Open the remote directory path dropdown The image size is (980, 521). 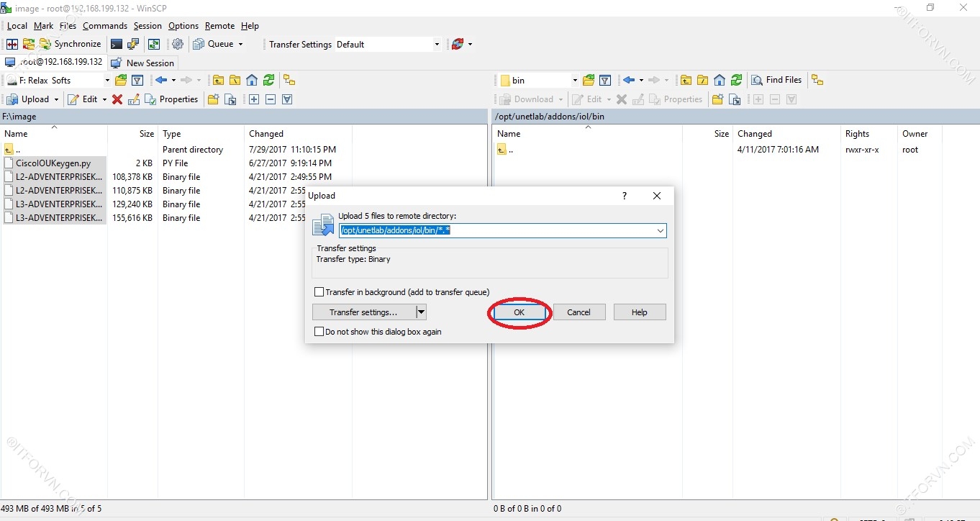(660, 231)
